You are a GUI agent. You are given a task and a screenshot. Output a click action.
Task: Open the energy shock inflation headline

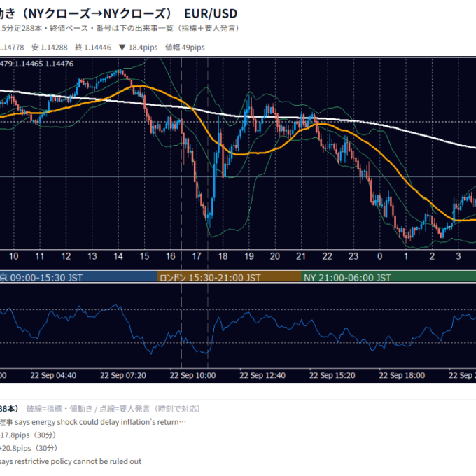tap(93, 422)
